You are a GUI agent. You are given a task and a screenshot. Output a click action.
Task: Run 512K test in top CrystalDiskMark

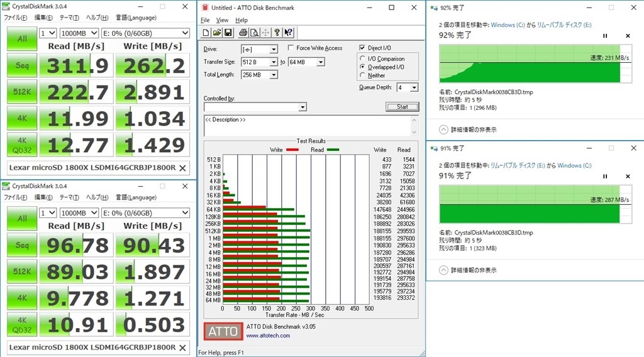pos(22,92)
